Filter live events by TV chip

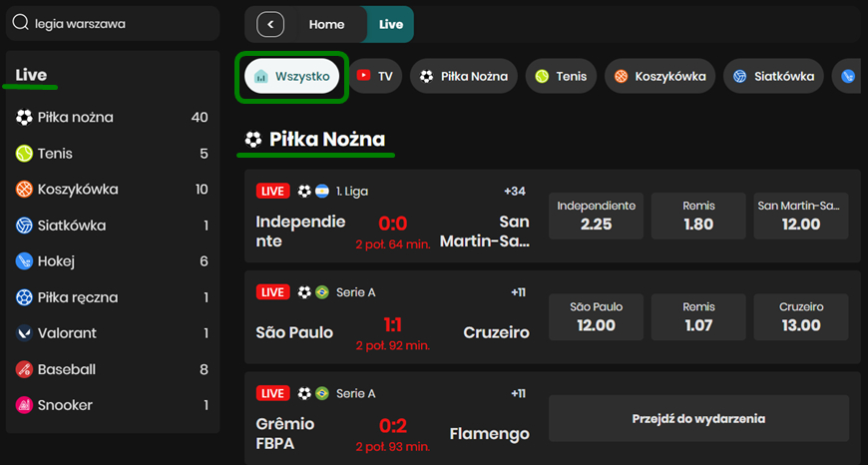click(374, 76)
